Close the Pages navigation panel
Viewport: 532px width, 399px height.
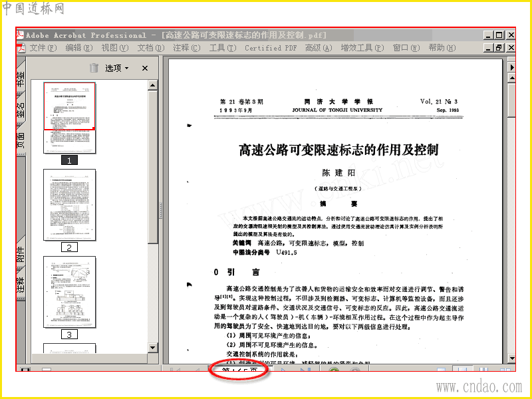(145, 68)
